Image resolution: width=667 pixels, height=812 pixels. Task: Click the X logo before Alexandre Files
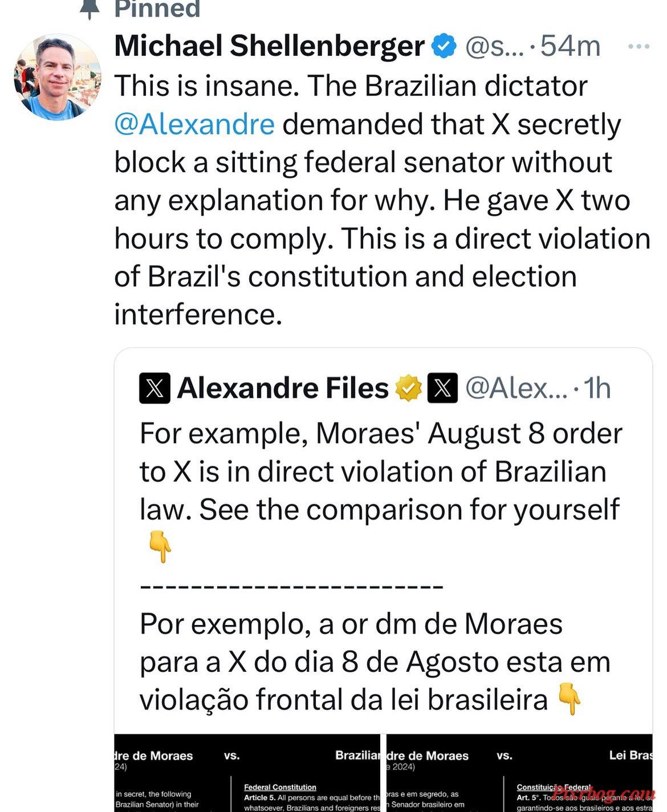[x=154, y=388]
